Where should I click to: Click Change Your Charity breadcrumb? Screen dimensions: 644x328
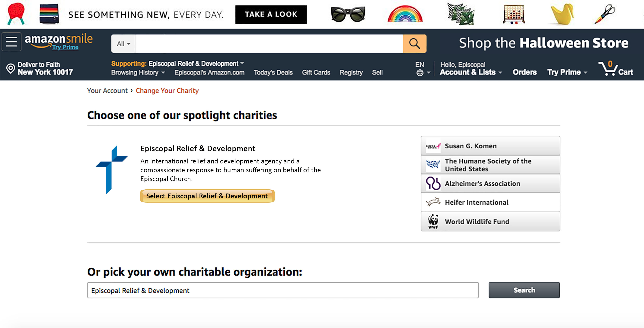(x=167, y=90)
